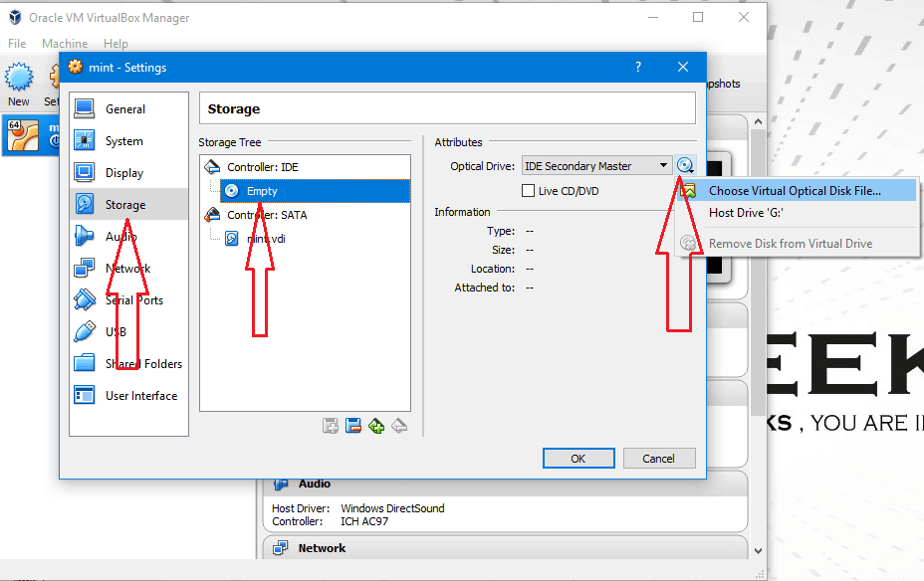This screenshot has height=581, width=924.
Task: Click the remove storage attachment icon
Action: 353,426
